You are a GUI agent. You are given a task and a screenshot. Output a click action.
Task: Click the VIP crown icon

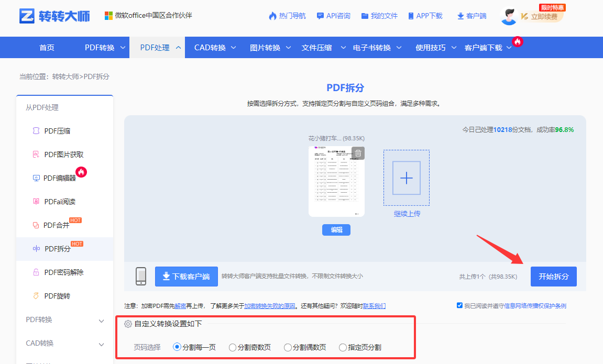point(524,16)
